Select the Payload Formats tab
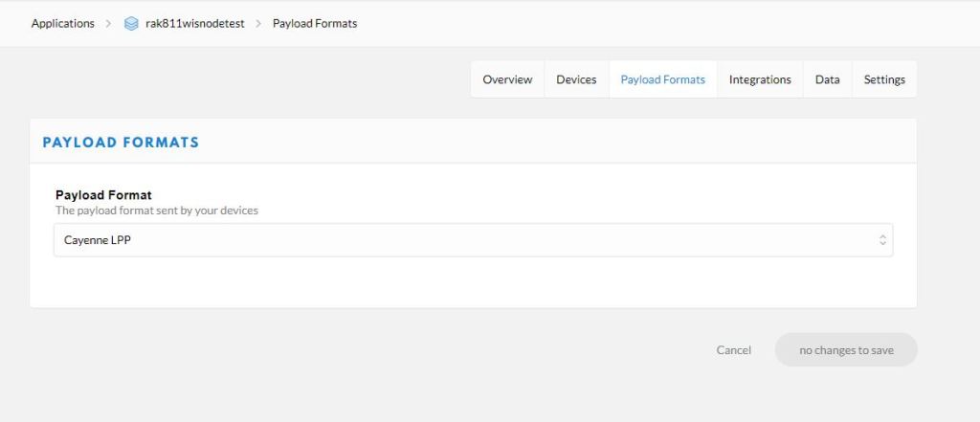Image resolution: width=980 pixels, height=422 pixels. (662, 79)
